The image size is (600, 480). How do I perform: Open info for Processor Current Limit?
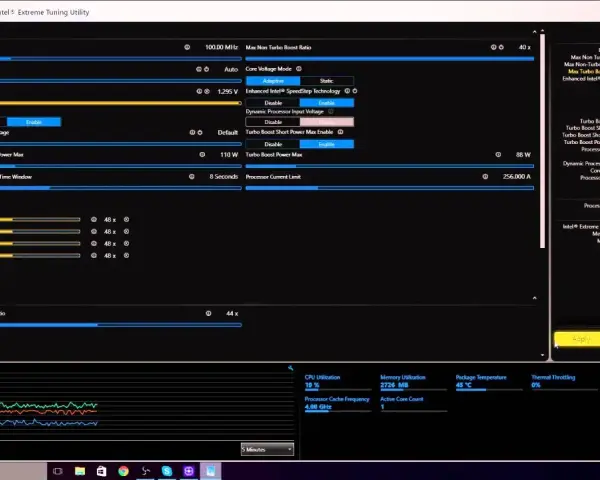tap(485, 176)
